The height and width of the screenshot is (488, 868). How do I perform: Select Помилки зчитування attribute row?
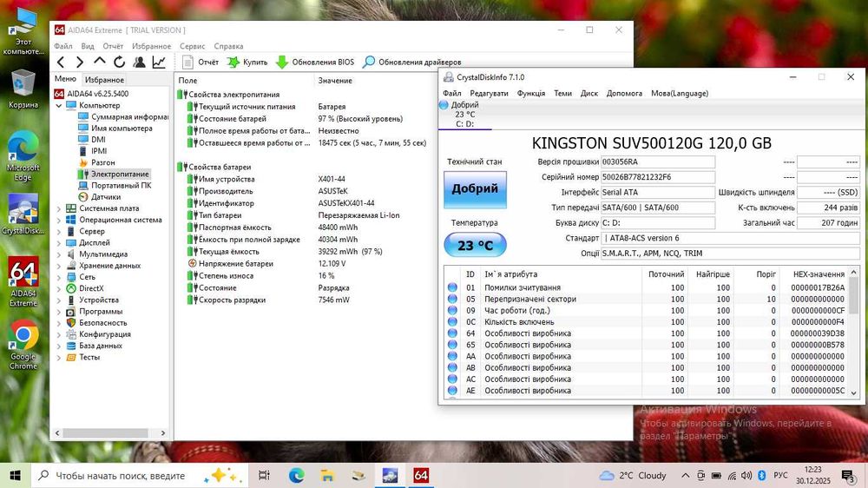click(647, 287)
